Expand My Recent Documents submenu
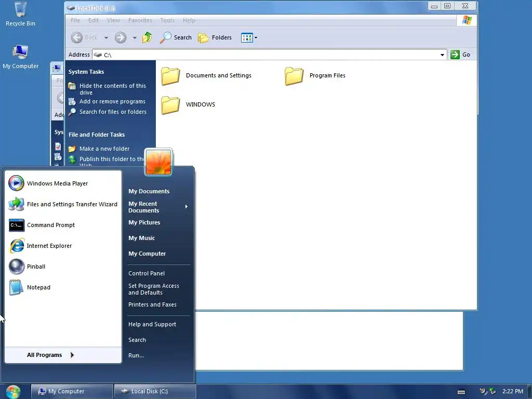The image size is (532, 399). 158,207
